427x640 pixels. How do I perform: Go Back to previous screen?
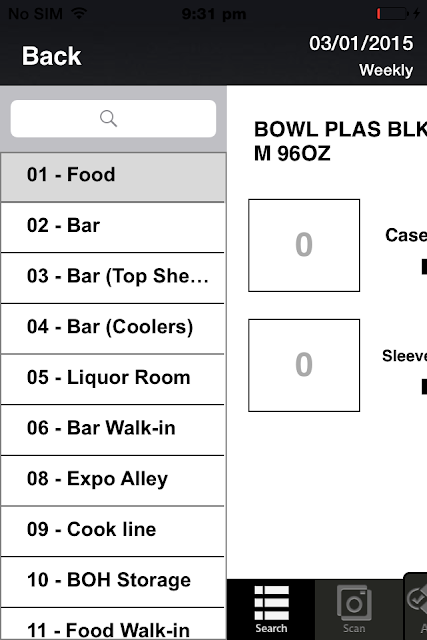[51, 56]
